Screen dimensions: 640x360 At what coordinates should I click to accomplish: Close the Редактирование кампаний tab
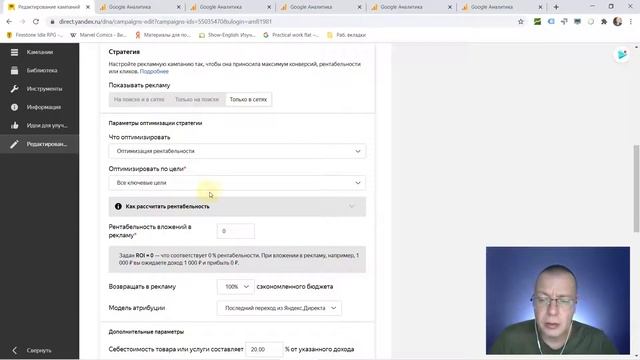88,7
